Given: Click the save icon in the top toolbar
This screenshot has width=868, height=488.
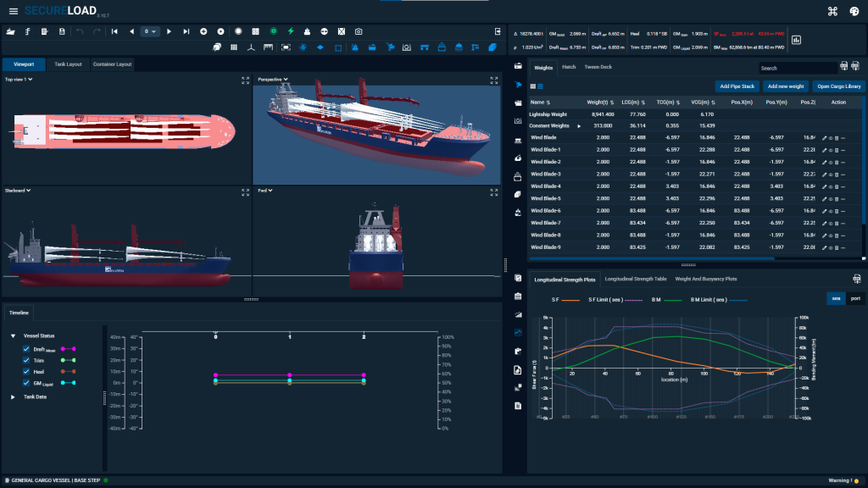Looking at the screenshot, I should pos(62,31).
